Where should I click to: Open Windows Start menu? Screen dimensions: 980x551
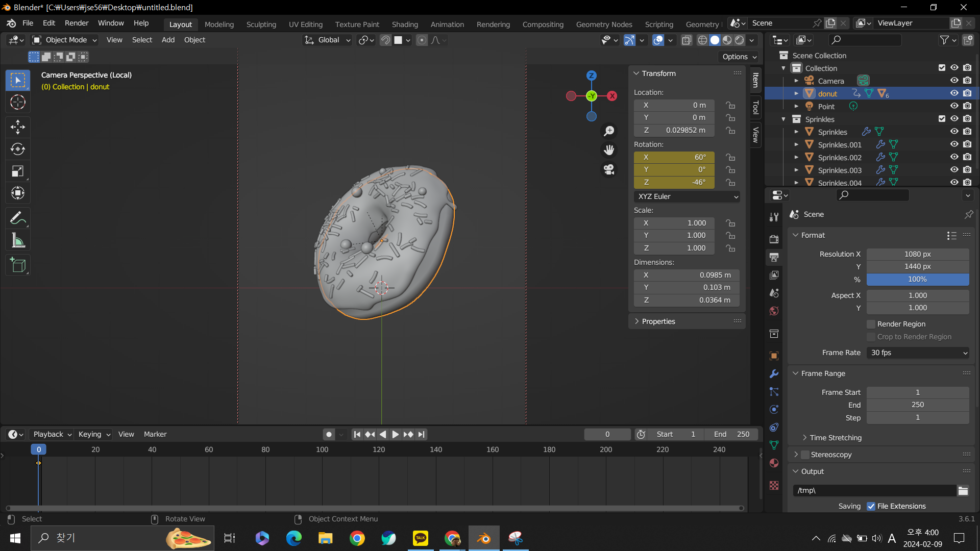pyautogui.click(x=15, y=538)
